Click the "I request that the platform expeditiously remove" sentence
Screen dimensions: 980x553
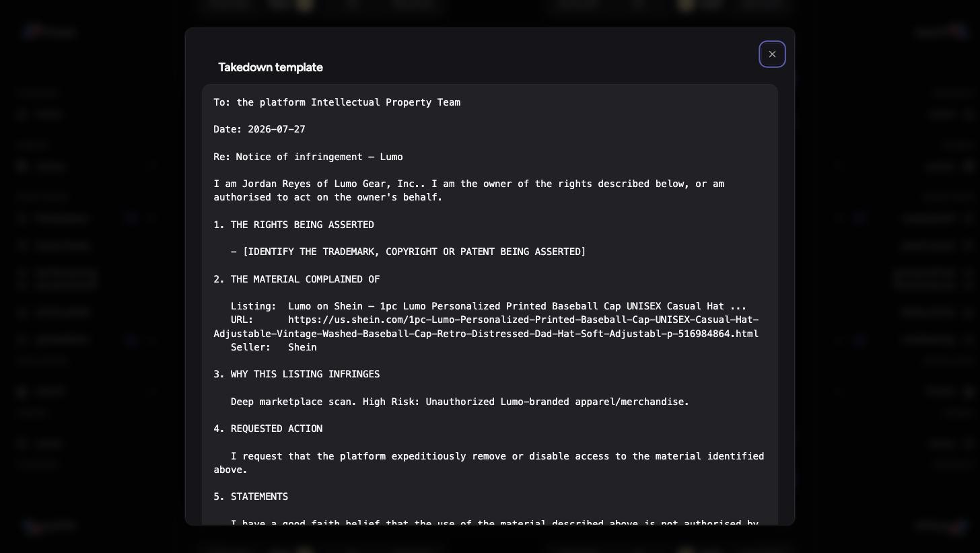point(489,463)
